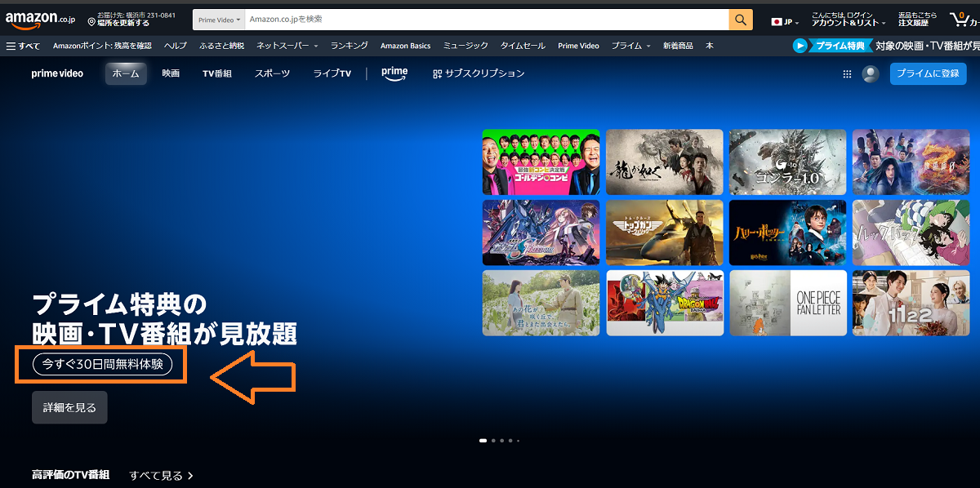Open the ヘルプ link

click(x=175, y=46)
